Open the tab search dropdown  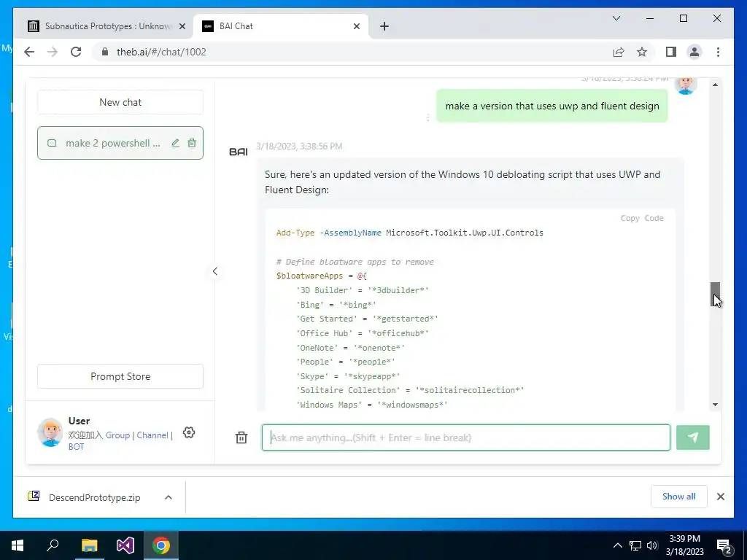(616, 18)
